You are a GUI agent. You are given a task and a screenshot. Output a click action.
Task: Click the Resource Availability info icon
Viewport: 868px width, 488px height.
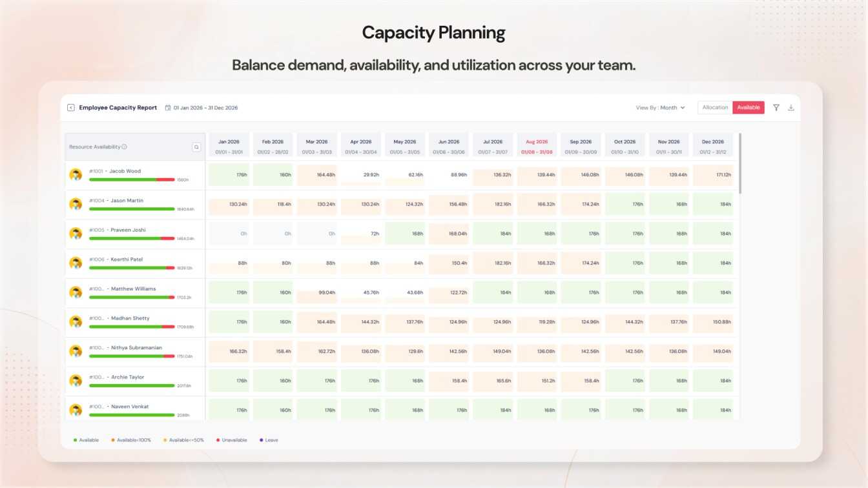(124, 147)
